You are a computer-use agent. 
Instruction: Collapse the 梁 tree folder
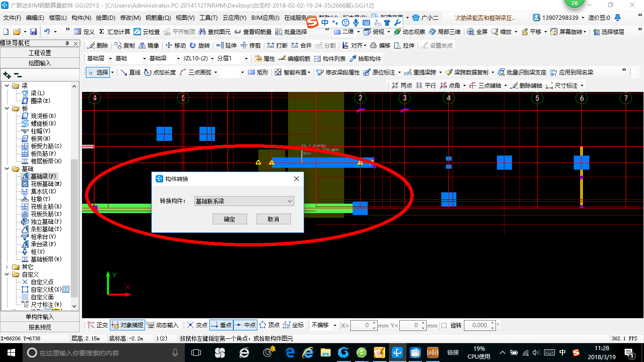coord(7,86)
